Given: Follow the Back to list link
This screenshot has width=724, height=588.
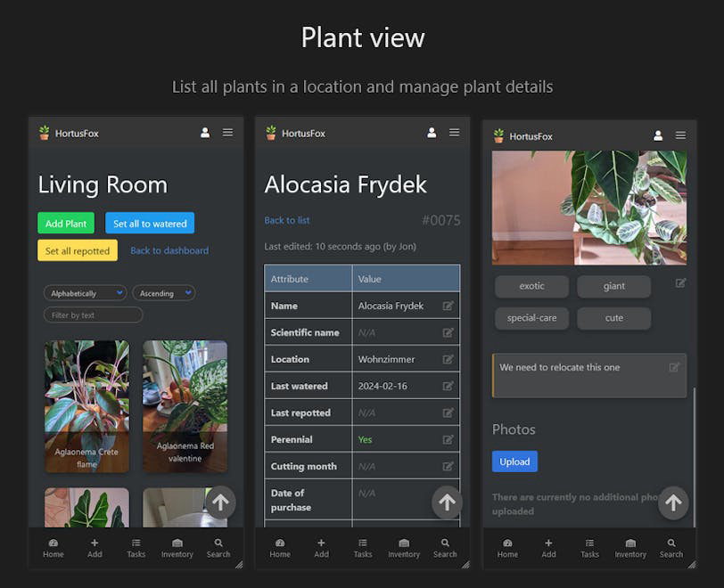Looking at the screenshot, I should [x=287, y=220].
